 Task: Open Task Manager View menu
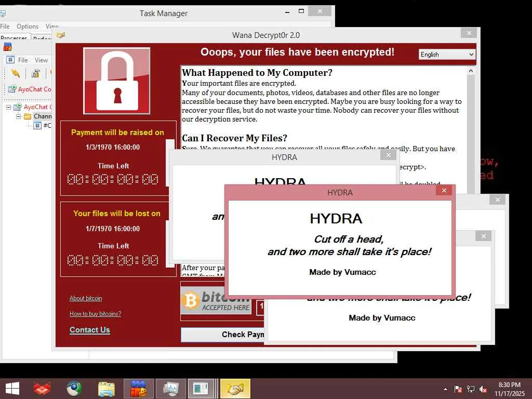coord(52,26)
